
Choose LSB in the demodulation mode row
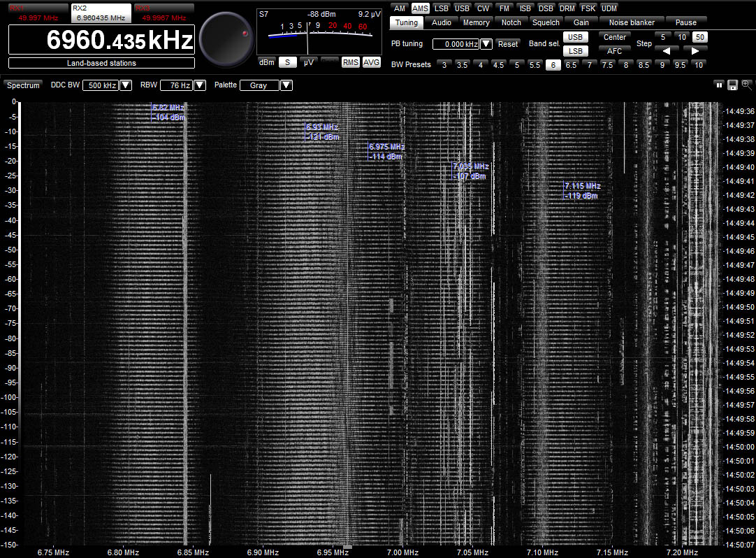(441, 8)
